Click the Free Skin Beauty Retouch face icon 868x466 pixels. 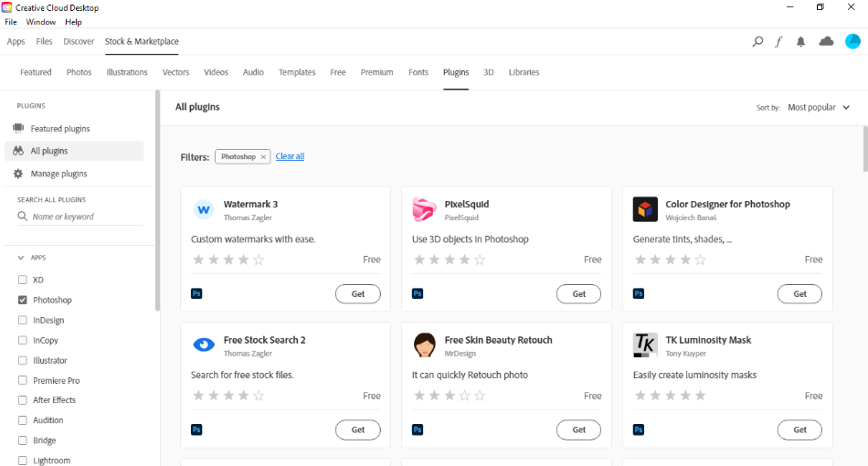click(424, 344)
